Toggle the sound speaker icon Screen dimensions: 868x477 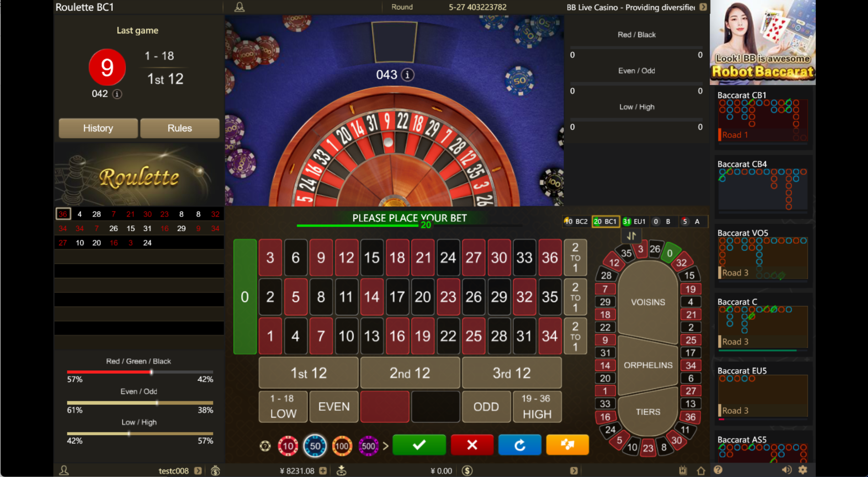point(787,470)
